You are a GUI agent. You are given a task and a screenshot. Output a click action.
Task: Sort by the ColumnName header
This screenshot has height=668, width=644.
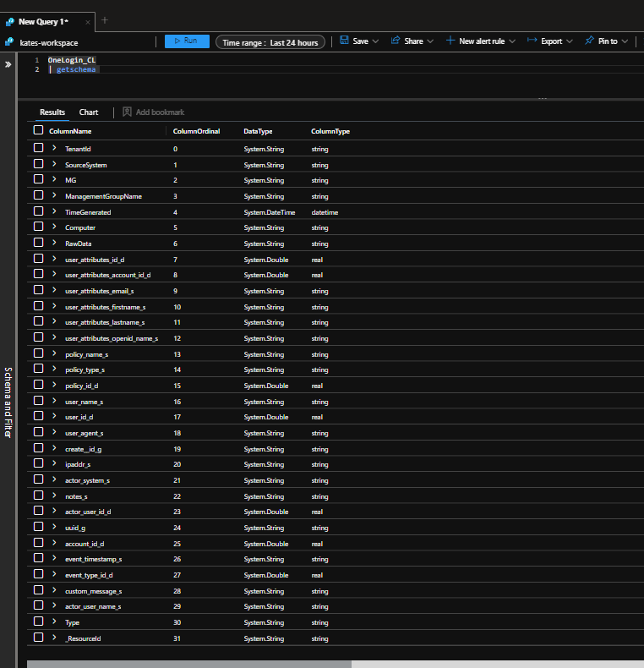[x=70, y=131]
